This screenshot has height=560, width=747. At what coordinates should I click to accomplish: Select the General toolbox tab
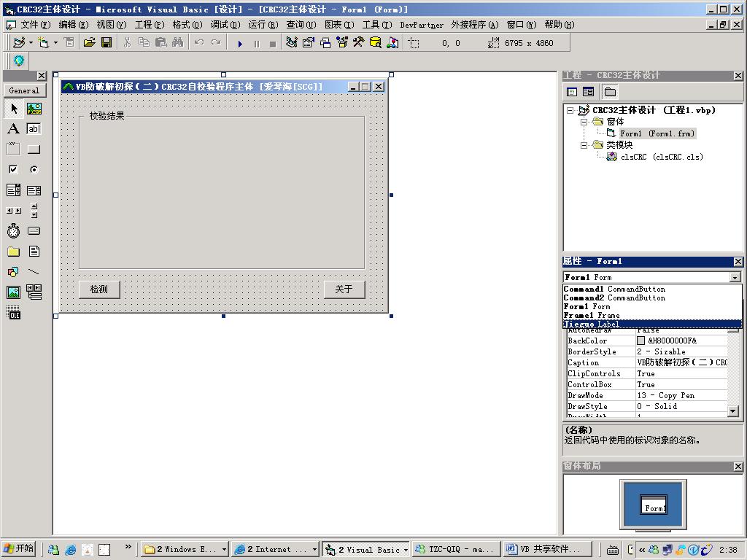(x=24, y=90)
